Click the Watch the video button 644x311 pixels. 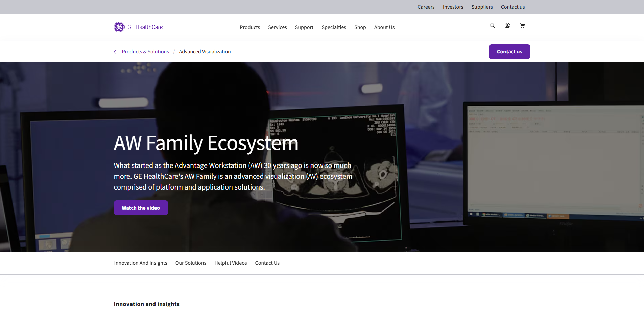[141, 208]
